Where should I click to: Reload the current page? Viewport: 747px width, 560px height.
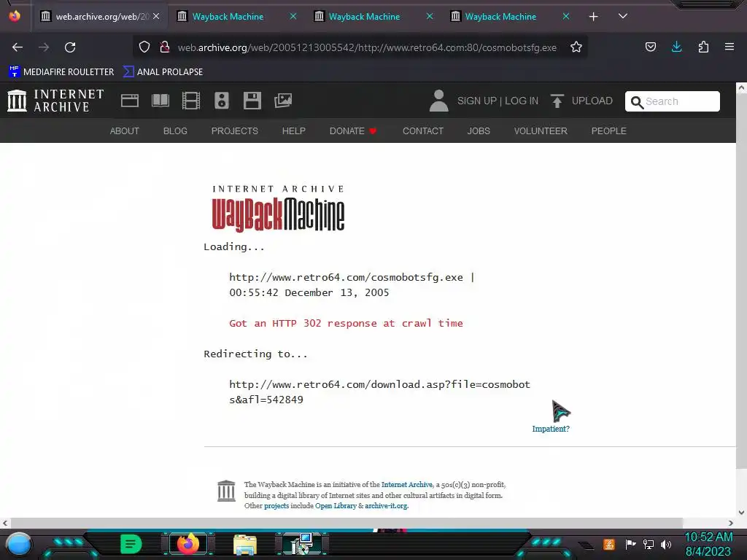(x=70, y=47)
